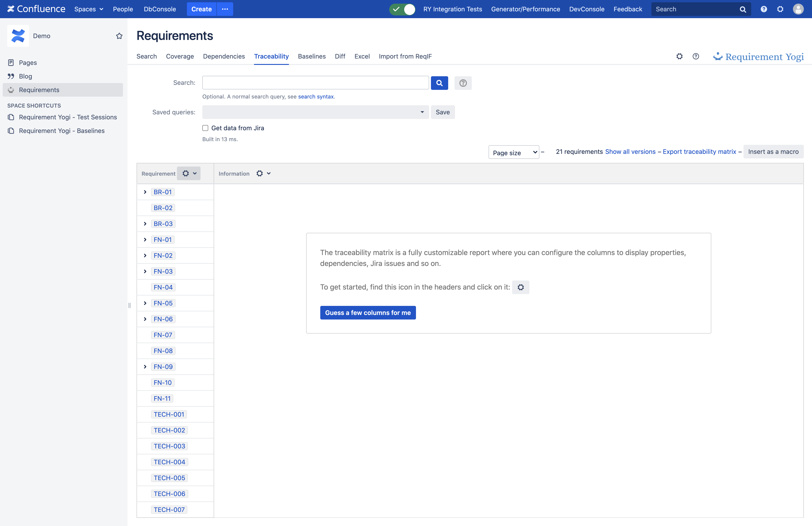Image resolution: width=812 pixels, height=526 pixels.
Task: Click Guess a few columns for me
Action: click(367, 313)
